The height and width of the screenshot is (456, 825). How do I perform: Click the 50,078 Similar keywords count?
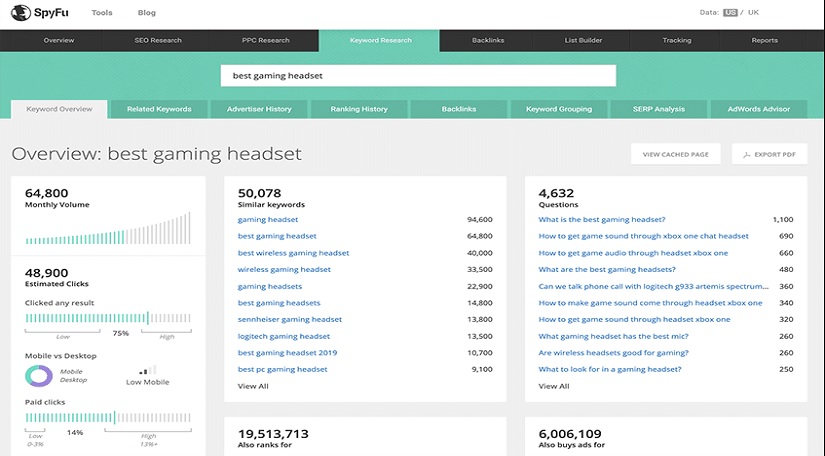pos(259,193)
